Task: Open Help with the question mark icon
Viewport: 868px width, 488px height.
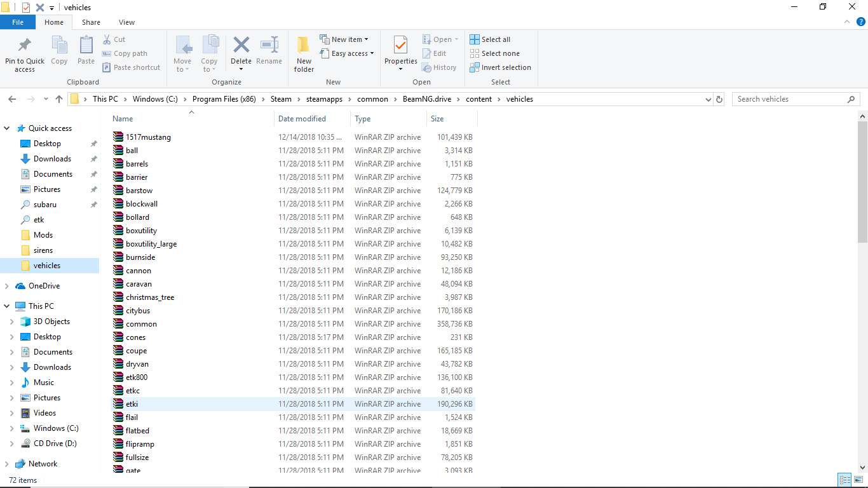Action: (x=861, y=22)
